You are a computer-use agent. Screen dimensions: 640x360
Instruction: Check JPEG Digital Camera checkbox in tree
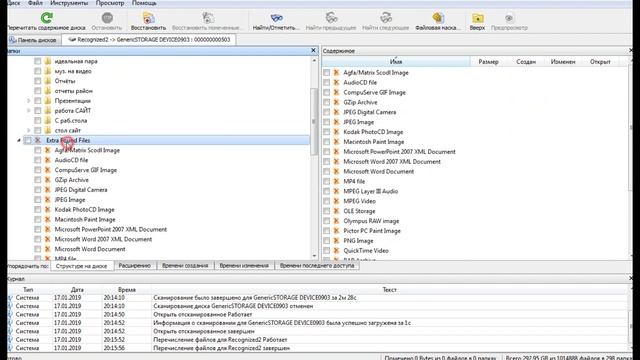coord(38,190)
